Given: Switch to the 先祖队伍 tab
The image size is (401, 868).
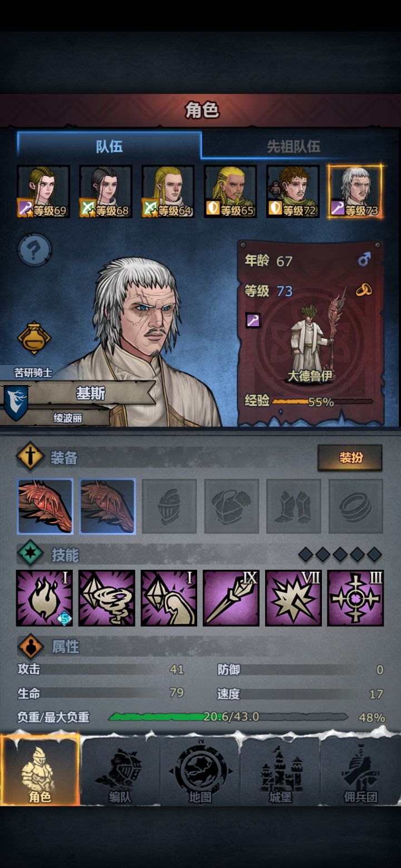Looking at the screenshot, I should (294, 146).
